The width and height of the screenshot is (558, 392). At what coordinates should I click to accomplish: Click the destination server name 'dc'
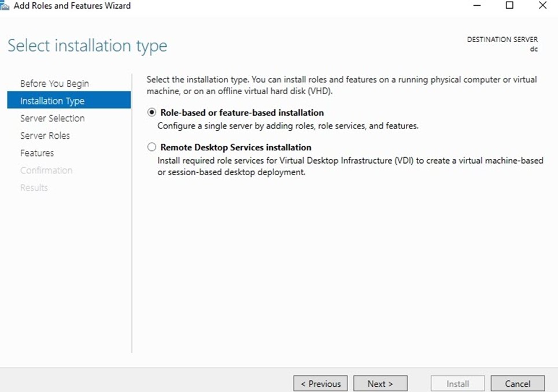[x=534, y=49]
